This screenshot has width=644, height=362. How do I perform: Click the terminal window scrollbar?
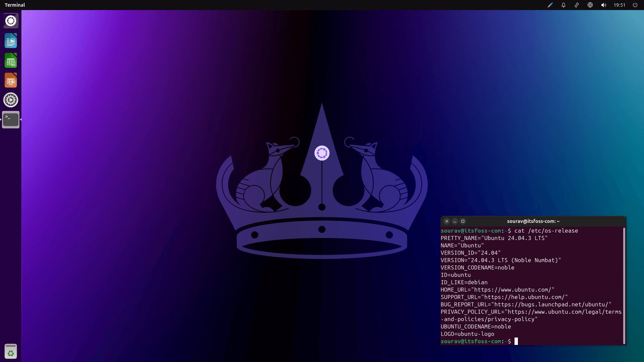coord(624,285)
